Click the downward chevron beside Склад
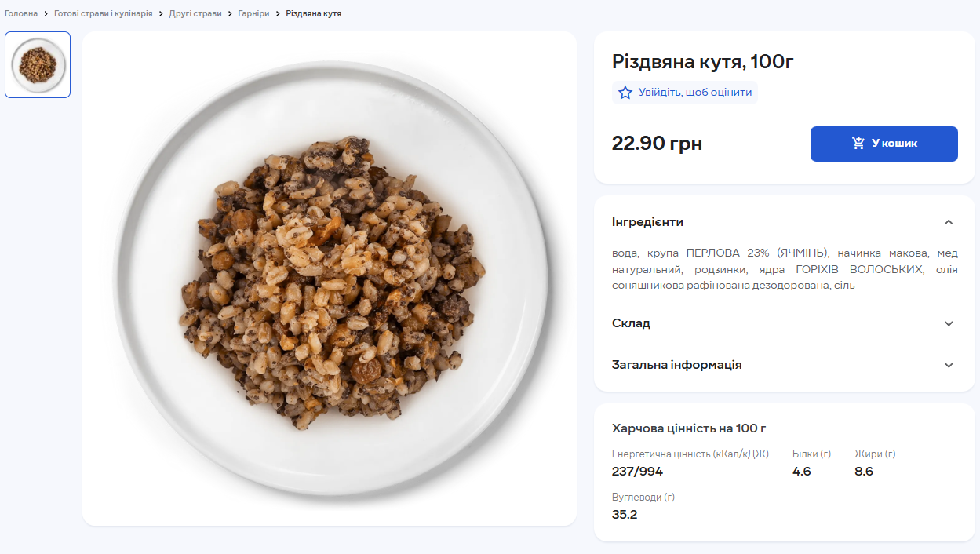 (949, 323)
